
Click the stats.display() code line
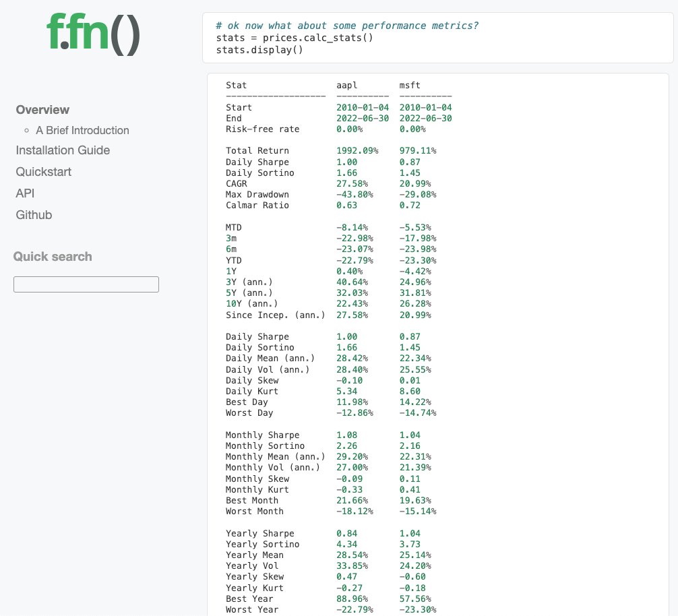coord(259,50)
